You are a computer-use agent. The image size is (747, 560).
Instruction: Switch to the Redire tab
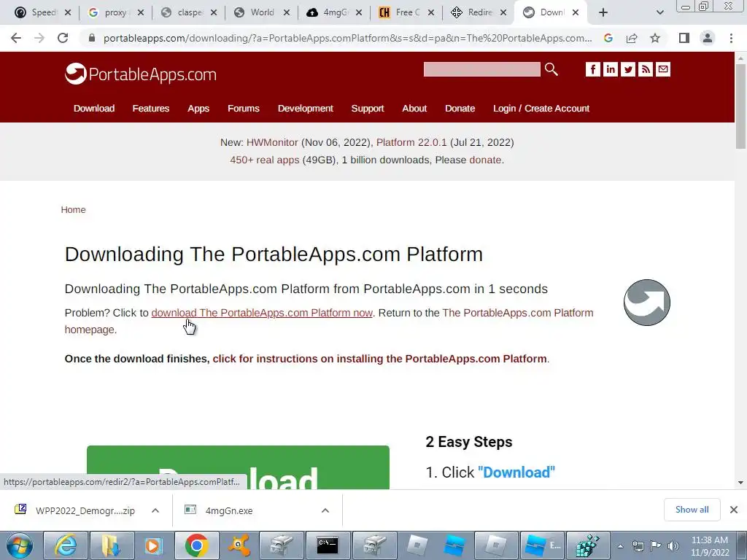[x=479, y=12]
